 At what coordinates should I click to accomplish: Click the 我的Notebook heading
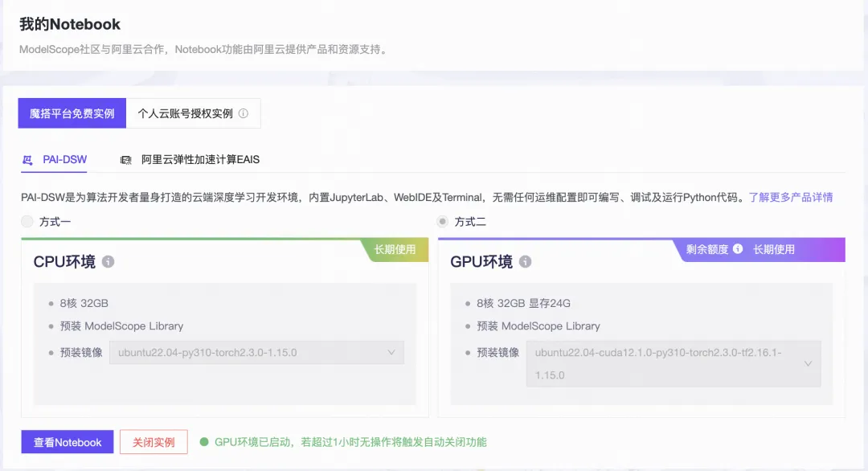coord(70,24)
